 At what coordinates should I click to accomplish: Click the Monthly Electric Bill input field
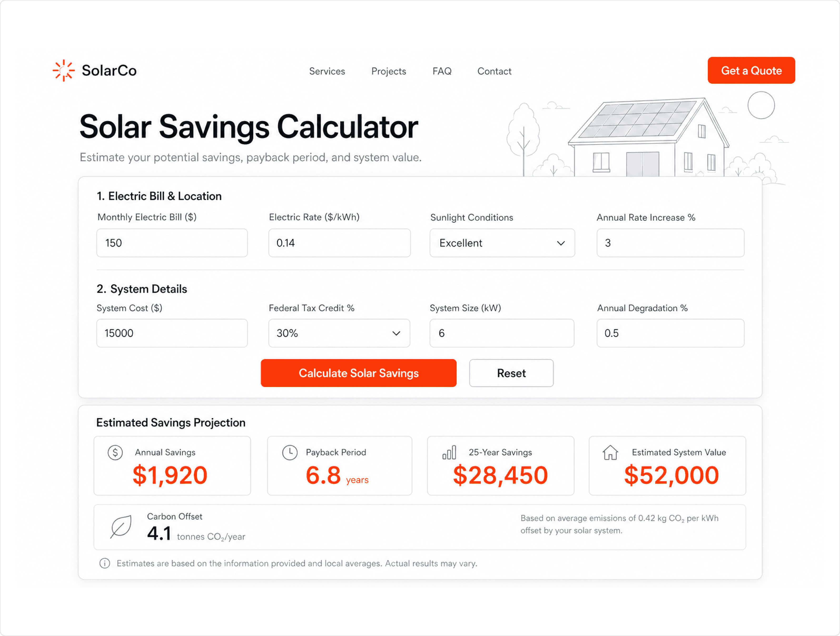coord(172,243)
